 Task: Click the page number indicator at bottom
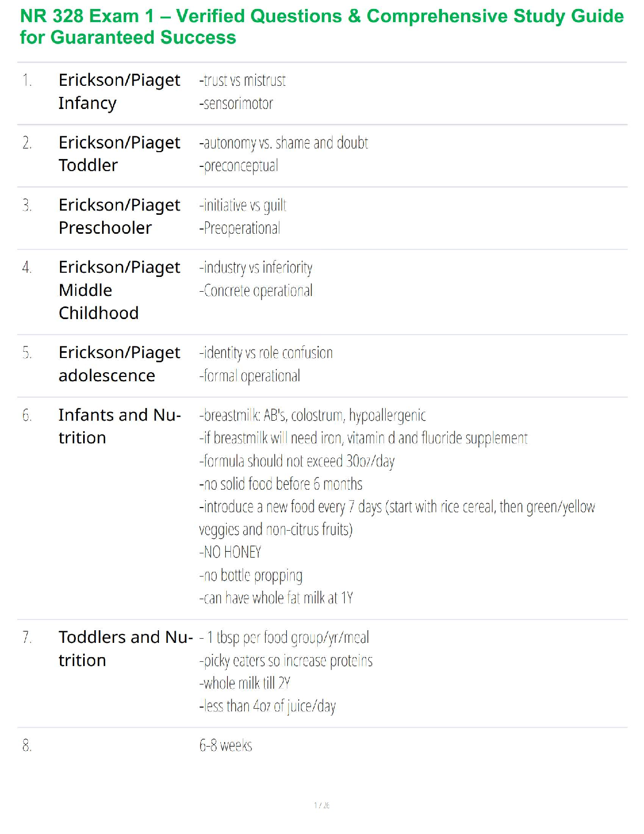pyautogui.click(x=321, y=805)
